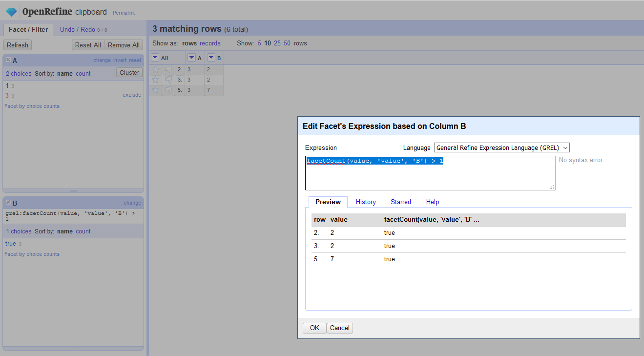Confirm the expression with OK
This screenshot has height=356, width=644.
(314, 328)
